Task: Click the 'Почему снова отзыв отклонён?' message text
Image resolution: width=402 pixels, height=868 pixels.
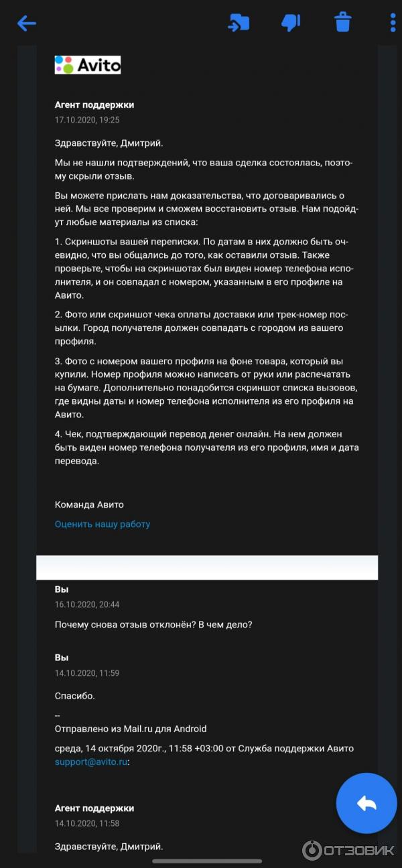Action: coord(153,624)
